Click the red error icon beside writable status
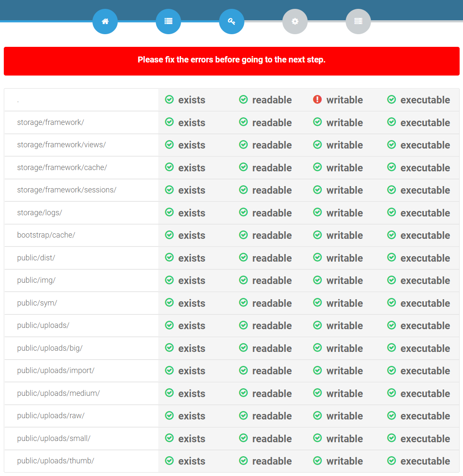 click(x=317, y=100)
